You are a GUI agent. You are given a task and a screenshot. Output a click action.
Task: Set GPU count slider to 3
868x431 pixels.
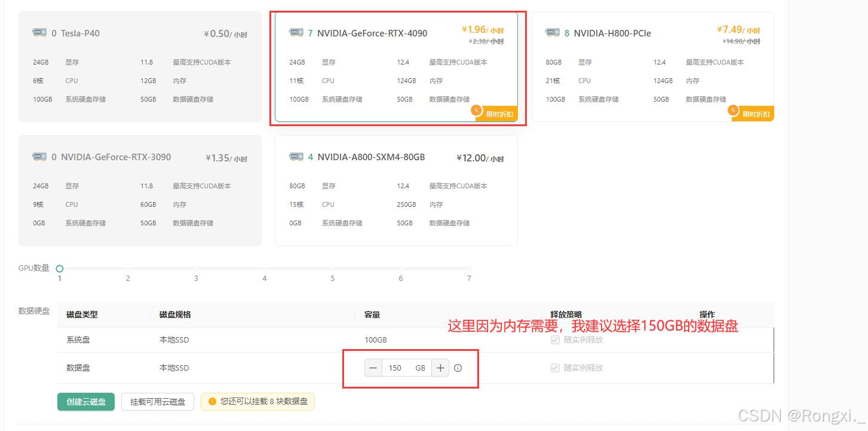pos(196,269)
